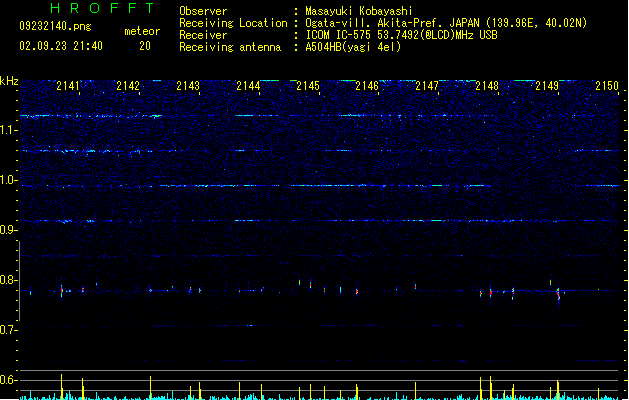Click the 2147 time marker

point(427,86)
